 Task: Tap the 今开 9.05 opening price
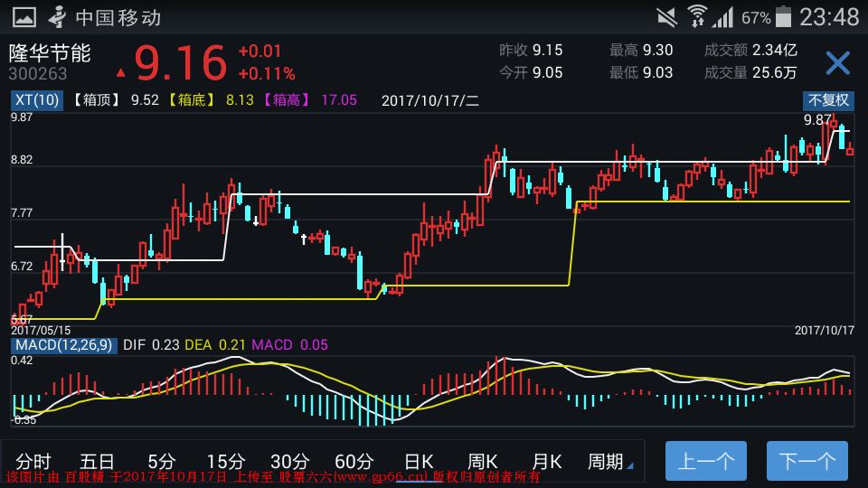531,72
